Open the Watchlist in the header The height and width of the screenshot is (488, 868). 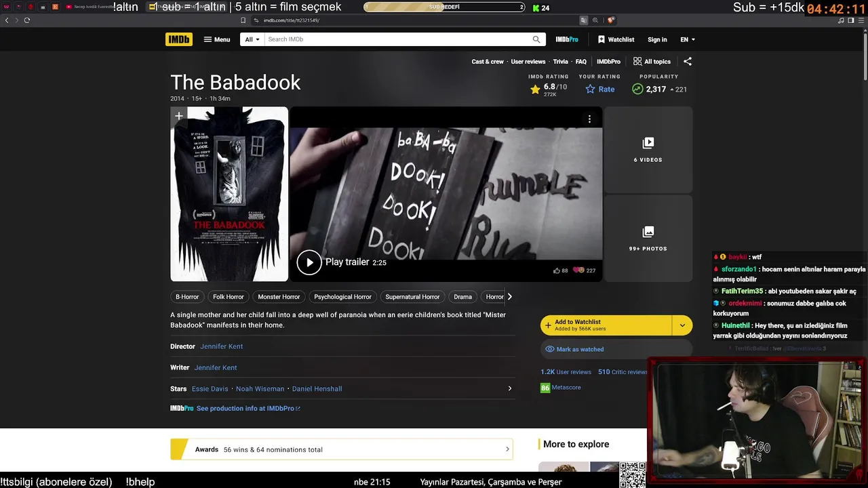pos(616,39)
